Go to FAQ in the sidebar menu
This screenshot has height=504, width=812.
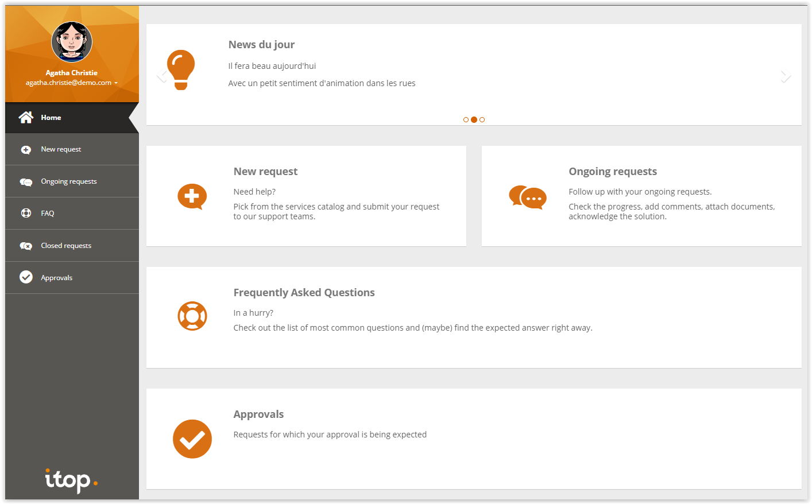pos(48,214)
